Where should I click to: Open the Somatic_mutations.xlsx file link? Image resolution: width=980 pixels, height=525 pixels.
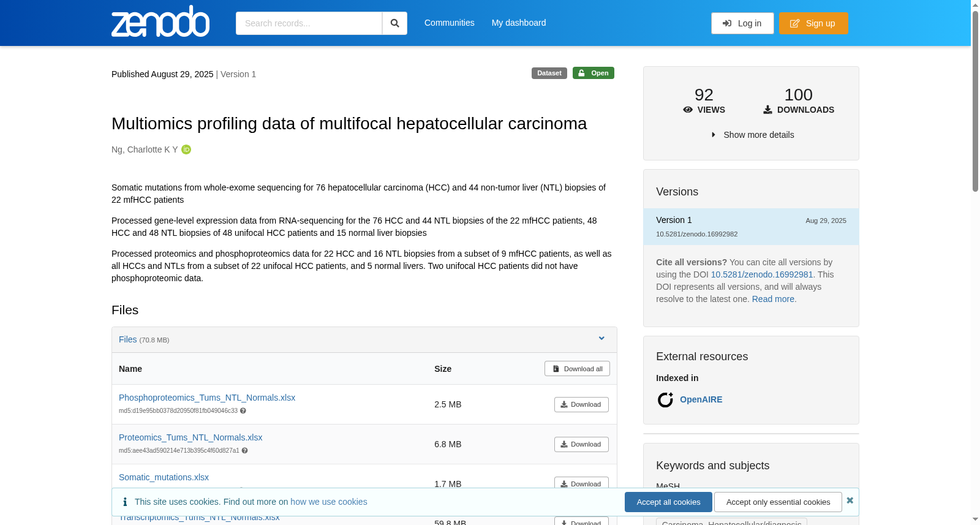164,477
